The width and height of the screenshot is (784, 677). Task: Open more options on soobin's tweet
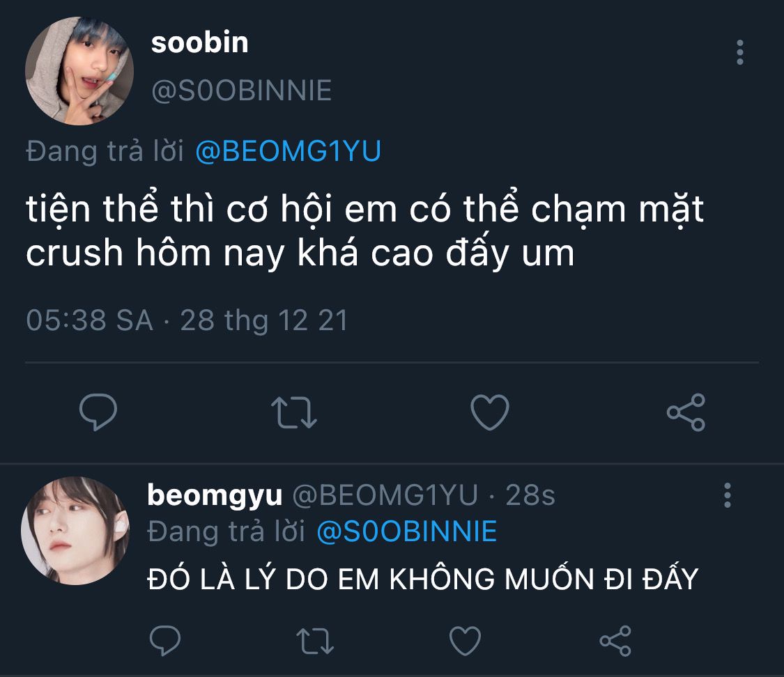[739, 52]
